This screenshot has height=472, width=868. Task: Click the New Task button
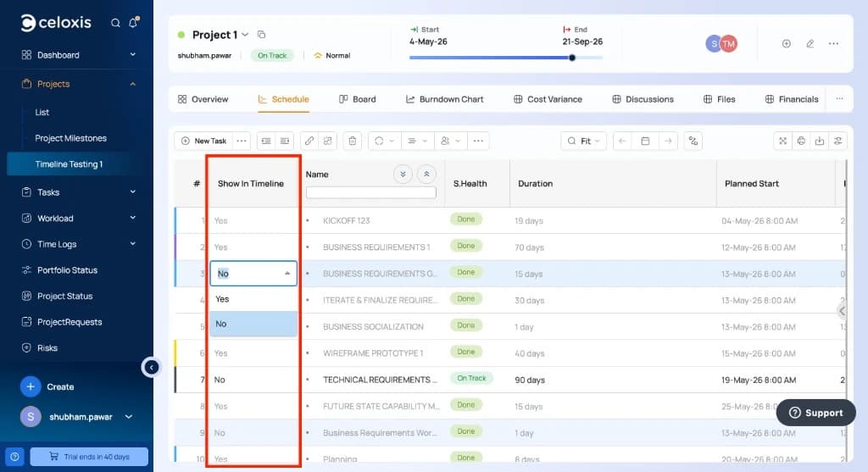click(203, 142)
